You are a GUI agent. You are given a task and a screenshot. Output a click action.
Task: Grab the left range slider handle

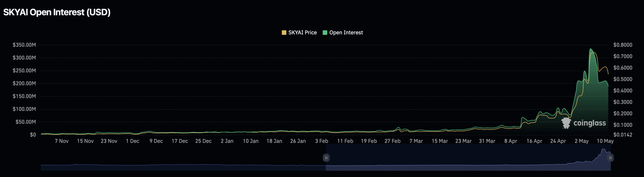[326, 158]
